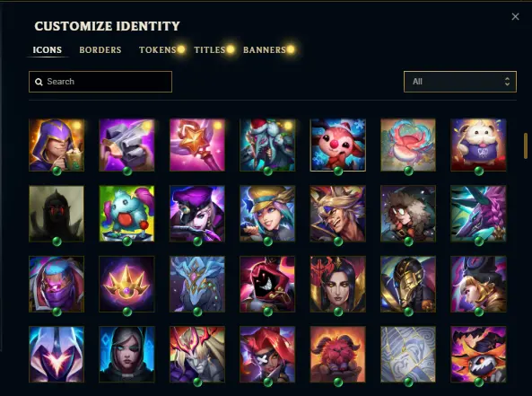Select the poro wearing purple shirt icon
Image resolution: width=532 pixels, height=396 pixels.
tap(478, 145)
